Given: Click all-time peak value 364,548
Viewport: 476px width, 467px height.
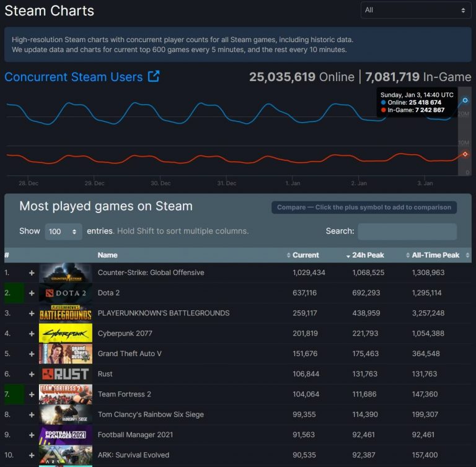Looking at the screenshot, I should [x=426, y=354].
